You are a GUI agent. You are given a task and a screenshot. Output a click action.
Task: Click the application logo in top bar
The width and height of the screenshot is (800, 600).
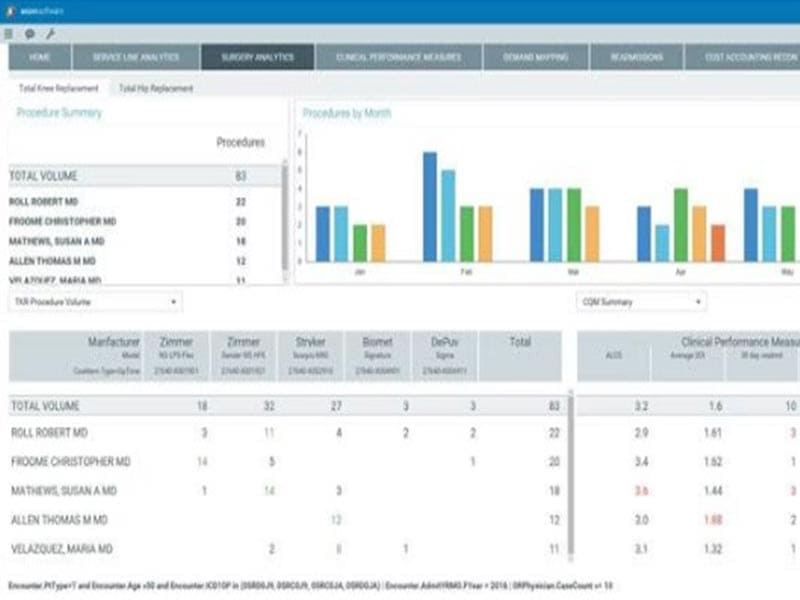point(30,9)
